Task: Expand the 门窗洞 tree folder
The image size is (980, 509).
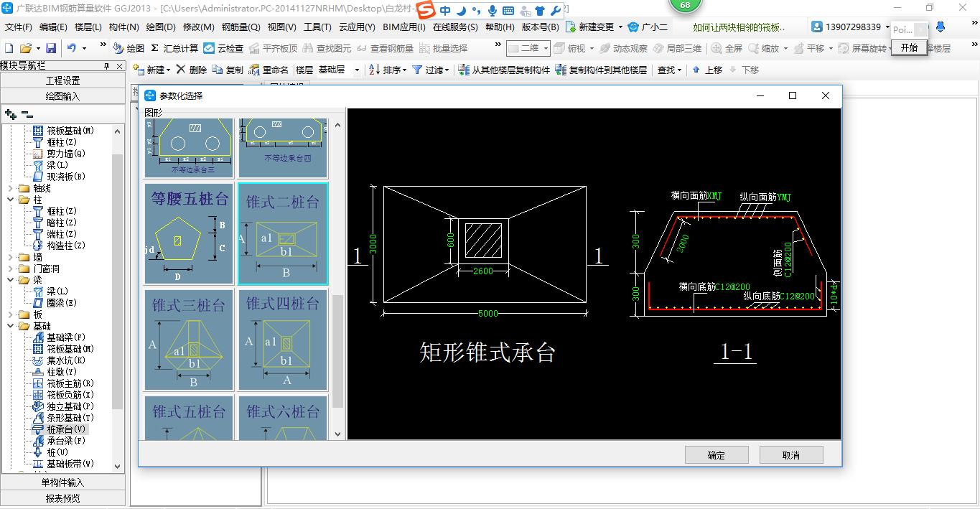Action: pos(11,268)
